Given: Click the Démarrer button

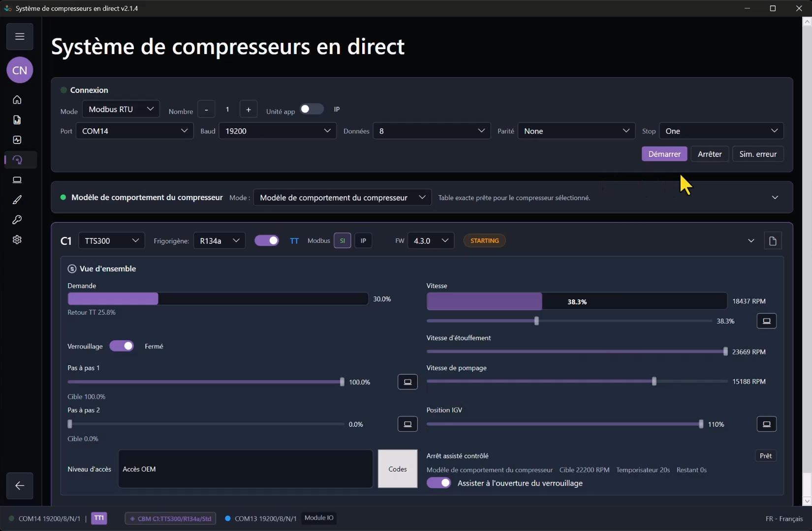Looking at the screenshot, I should click(x=664, y=154).
